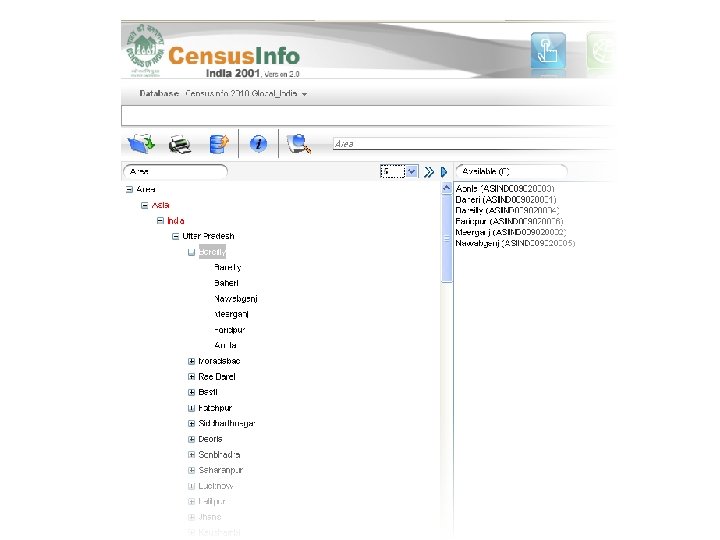
Task: Expand the Basti tree node
Action: pos(191,393)
